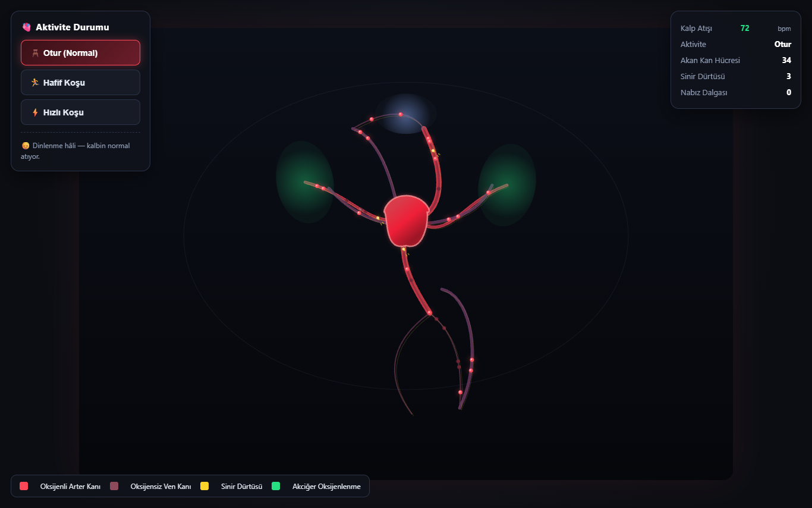
Task: Click the left green lung glow
Action: tap(305, 182)
